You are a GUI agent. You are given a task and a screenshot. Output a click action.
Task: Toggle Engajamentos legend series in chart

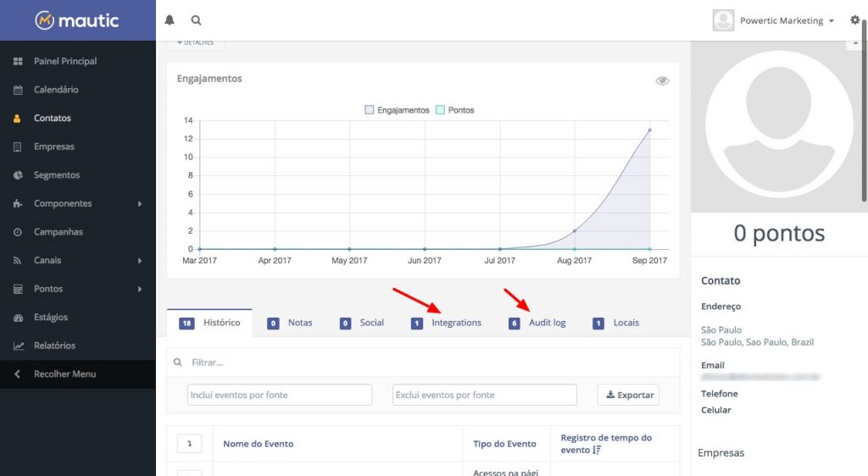click(397, 110)
